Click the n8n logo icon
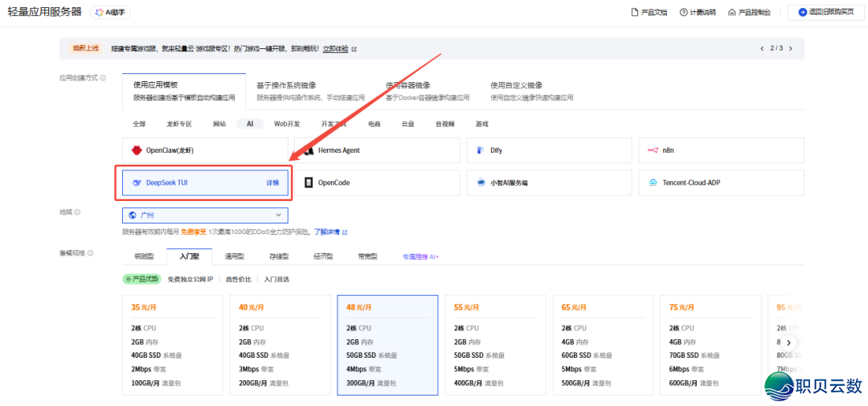Viewport: 868px width, 406px height. coord(653,150)
